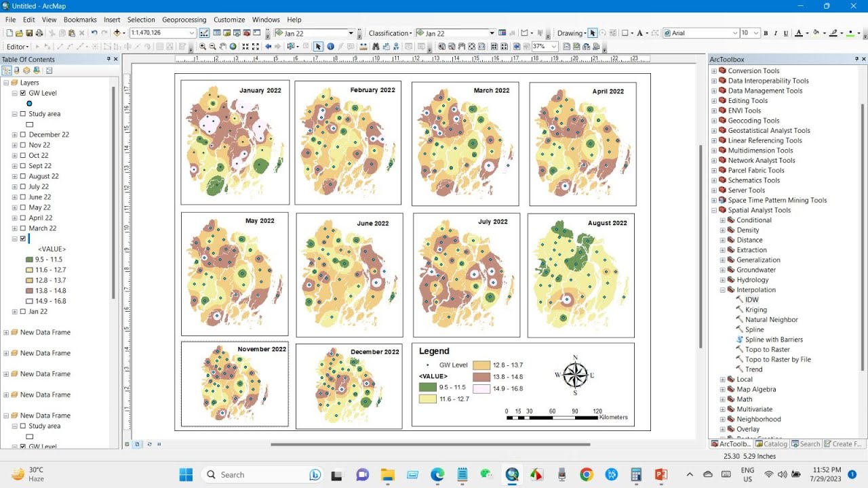Turn on the Nov 22 layer

click(23, 145)
